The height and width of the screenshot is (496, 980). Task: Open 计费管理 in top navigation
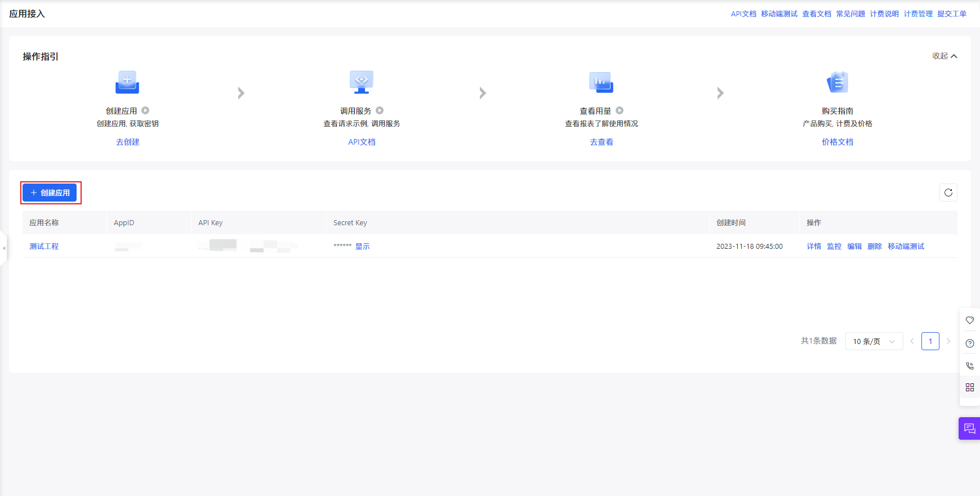coord(918,14)
